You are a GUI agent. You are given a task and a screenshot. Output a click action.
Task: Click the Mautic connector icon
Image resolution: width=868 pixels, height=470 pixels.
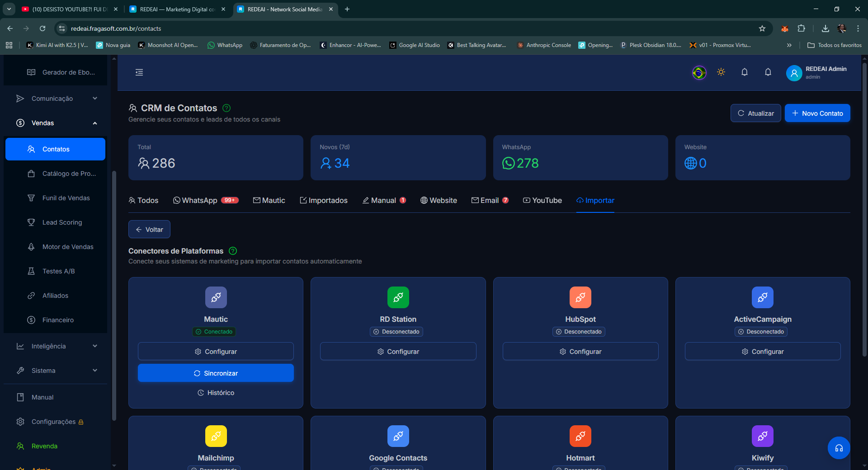coord(216,297)
